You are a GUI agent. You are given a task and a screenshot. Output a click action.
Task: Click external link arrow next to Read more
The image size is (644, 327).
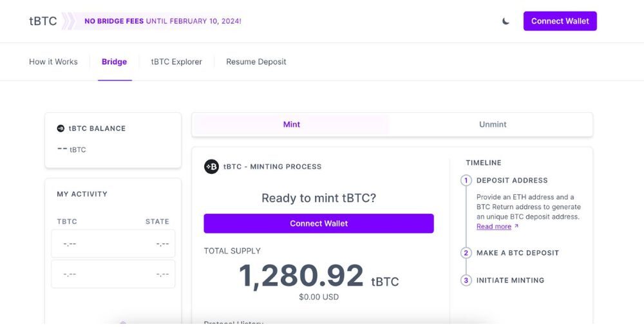coord(516,227)
